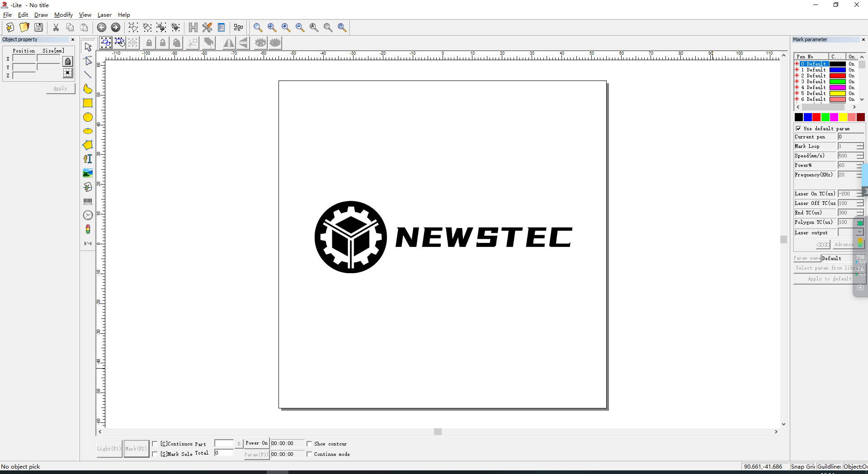Enable the Mark Selected checkbox
868x474 pixels.
click(x=155, y=454)
